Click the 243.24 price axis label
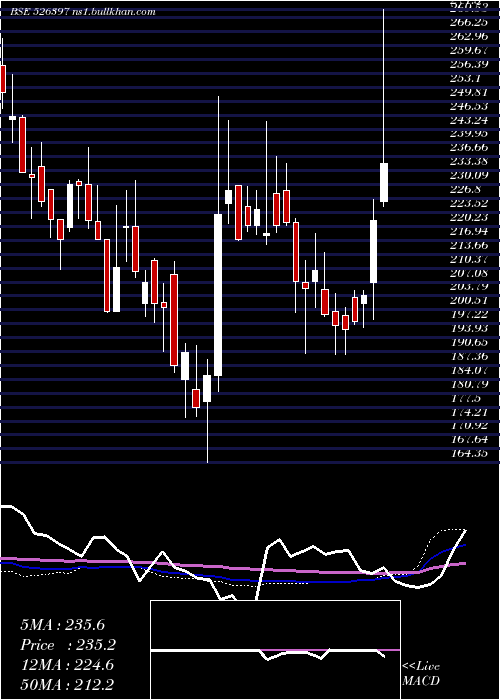Image resolution: width=500 pixels, height=700 pixels. (x=468, y=120)
